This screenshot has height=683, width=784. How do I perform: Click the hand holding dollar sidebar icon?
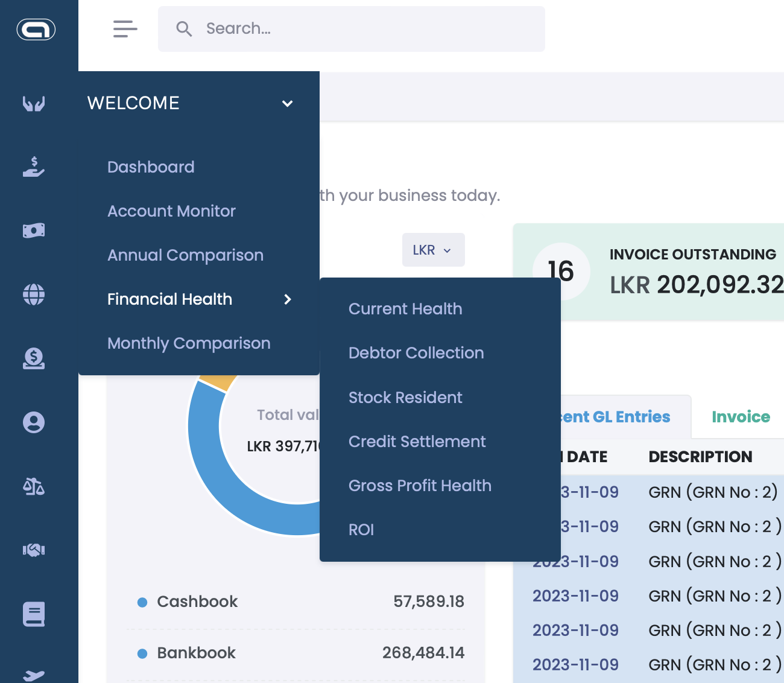34,167
